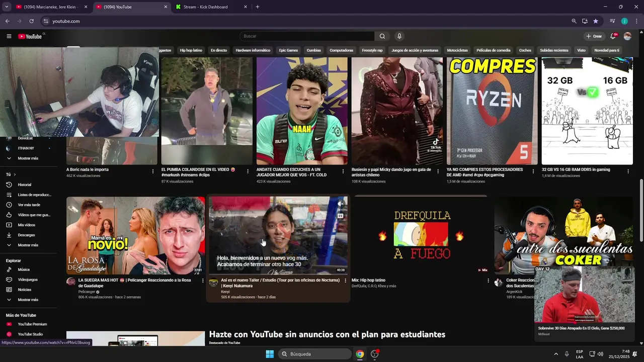
Task: Open 'Mix: Hip hop latino' title
Action: (x=368, y=280)
